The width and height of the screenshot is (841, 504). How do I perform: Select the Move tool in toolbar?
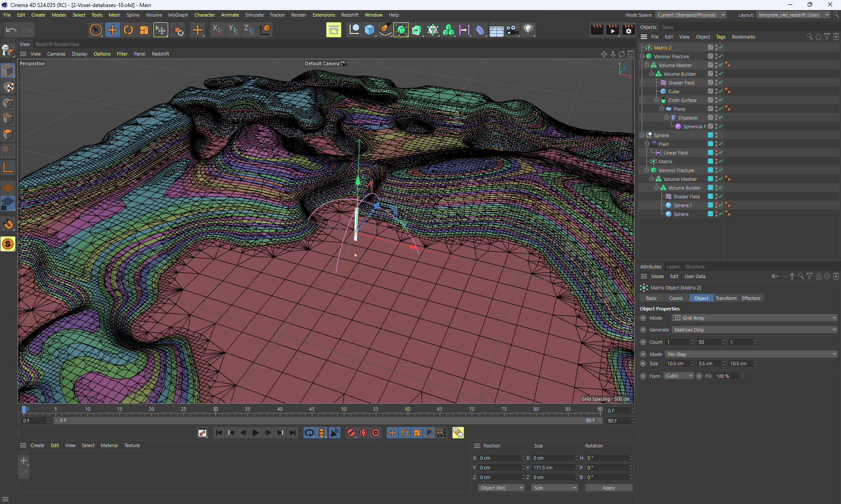(113, 30)
